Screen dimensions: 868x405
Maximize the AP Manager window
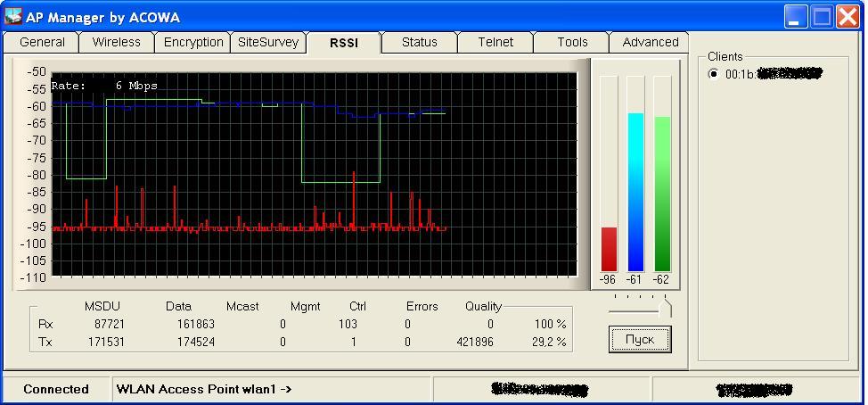tap(822, 17)
